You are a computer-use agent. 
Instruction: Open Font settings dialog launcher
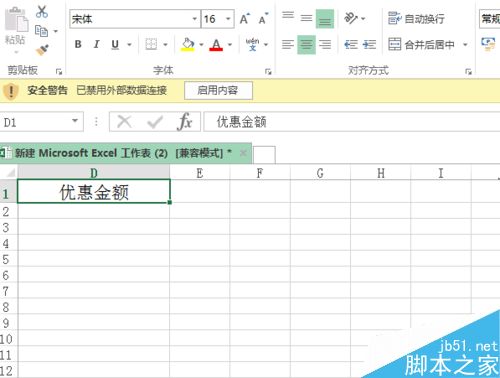268,71
